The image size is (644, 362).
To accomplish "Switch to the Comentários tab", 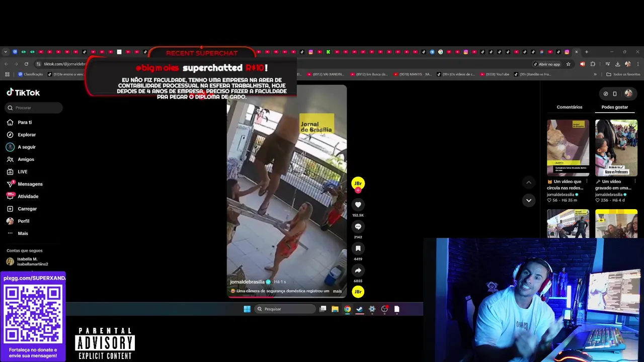I will pos(570,107).
